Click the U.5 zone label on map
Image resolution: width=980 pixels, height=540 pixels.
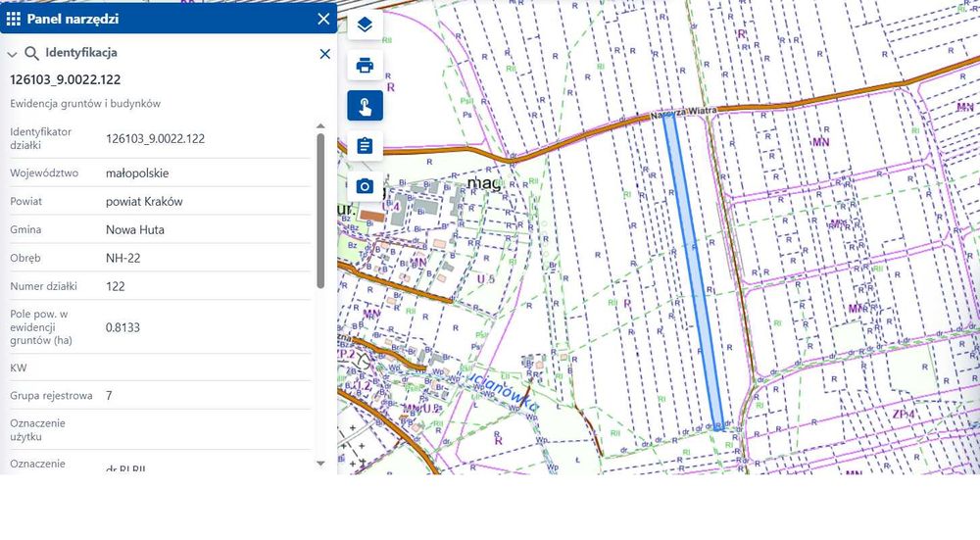(486, 278)
